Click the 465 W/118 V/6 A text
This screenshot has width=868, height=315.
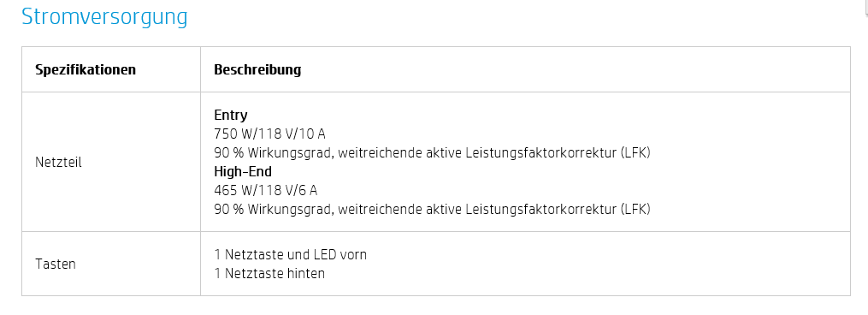pos(266,191)
